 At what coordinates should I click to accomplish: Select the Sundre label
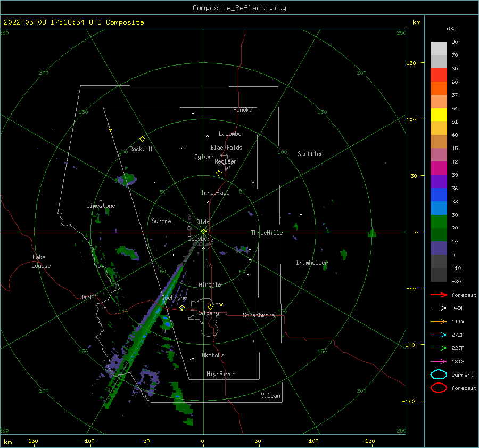click(x=161, y=221)
